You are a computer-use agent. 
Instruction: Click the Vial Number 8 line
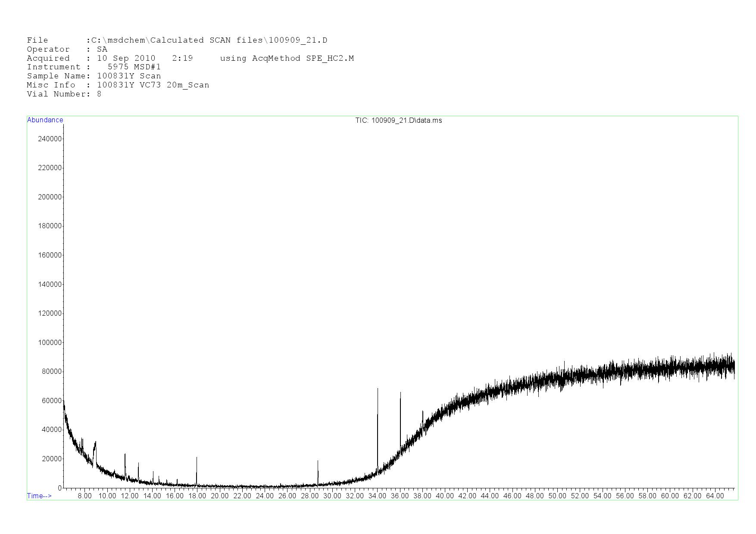[x=64, y=94]
